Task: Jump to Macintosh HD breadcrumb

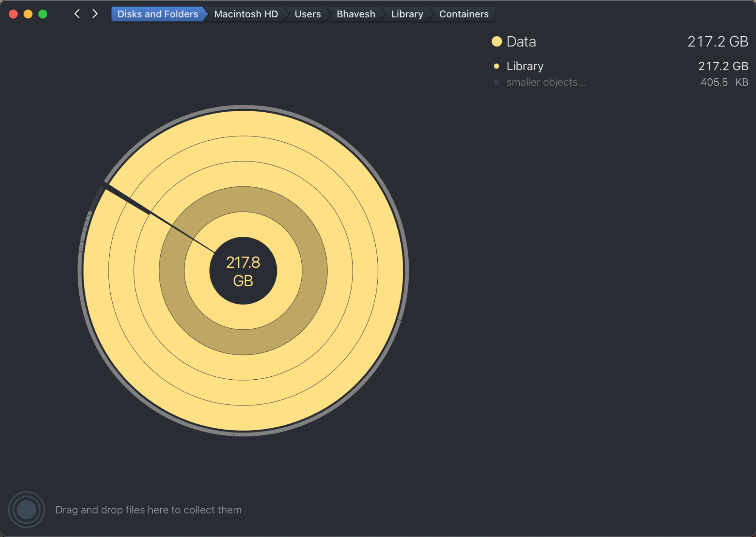Action: pos(246,14)
